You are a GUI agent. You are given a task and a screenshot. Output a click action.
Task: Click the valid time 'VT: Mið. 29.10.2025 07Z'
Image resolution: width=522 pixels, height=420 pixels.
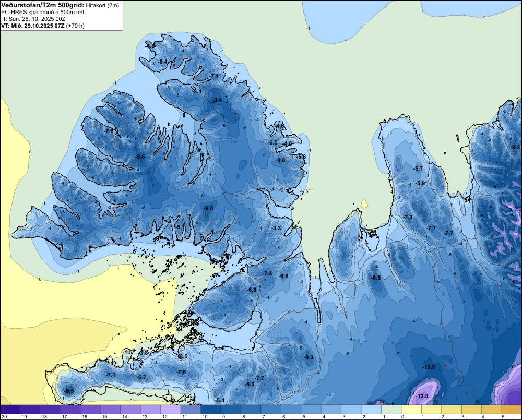(x=32, y=26)
